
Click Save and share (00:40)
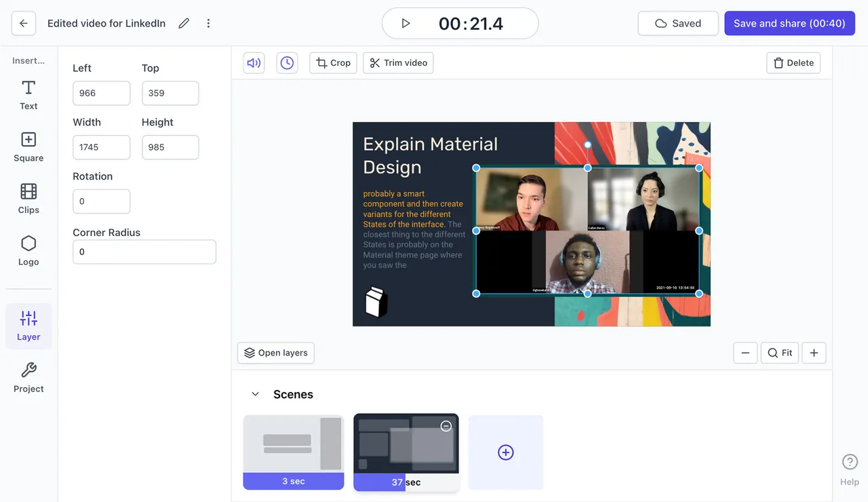(x=789, y=23)
